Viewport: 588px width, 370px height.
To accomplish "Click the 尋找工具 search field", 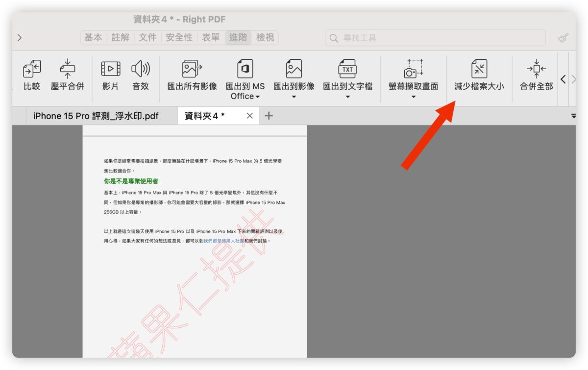I will 435,38.
